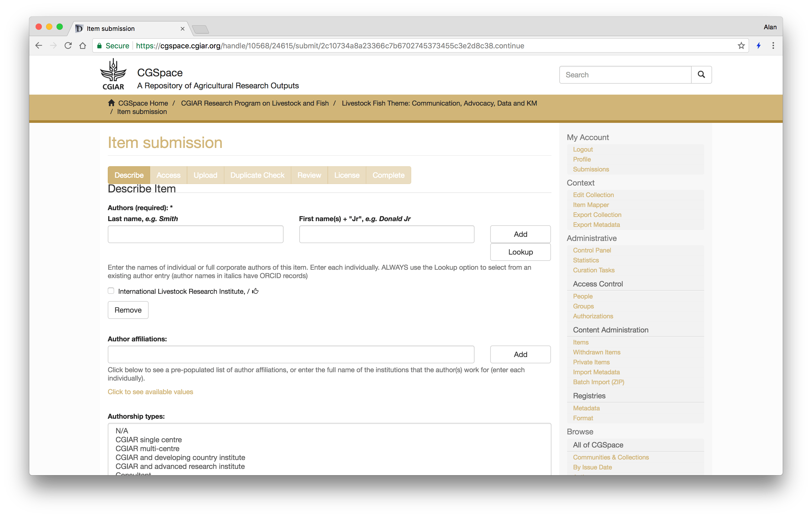
Task: Click the author Last name field
Action: 196,234
